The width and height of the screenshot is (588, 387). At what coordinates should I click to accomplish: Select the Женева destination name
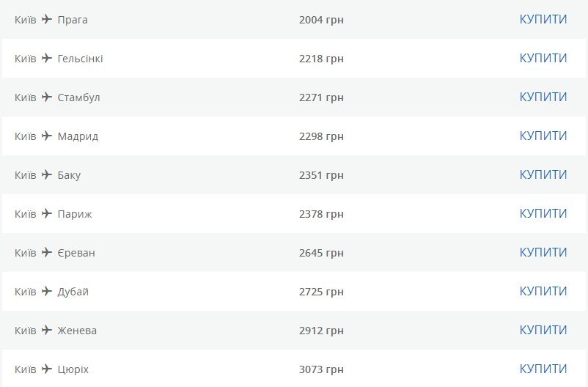[77, 331]
